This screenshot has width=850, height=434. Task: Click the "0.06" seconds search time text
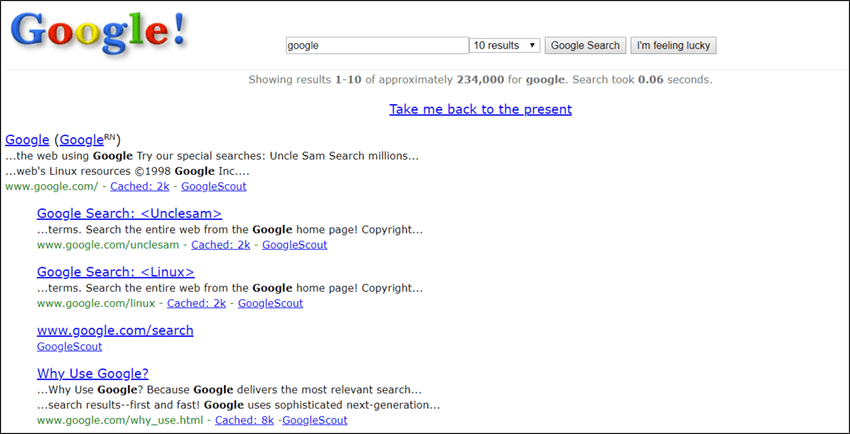[651, 80]
